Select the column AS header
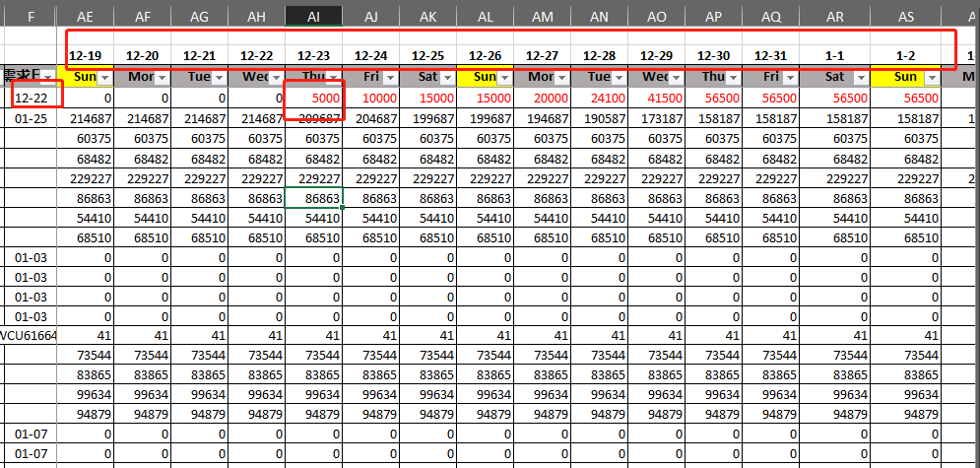The height and width of the screenshot is (468, 980). (x=905, y=16)
